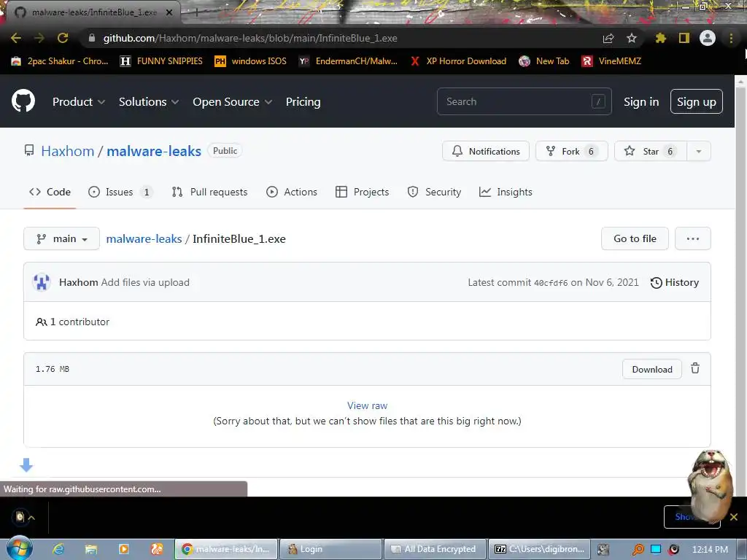
Task: Bookmark this page with star icon
Action: click(x=632, y=38)
